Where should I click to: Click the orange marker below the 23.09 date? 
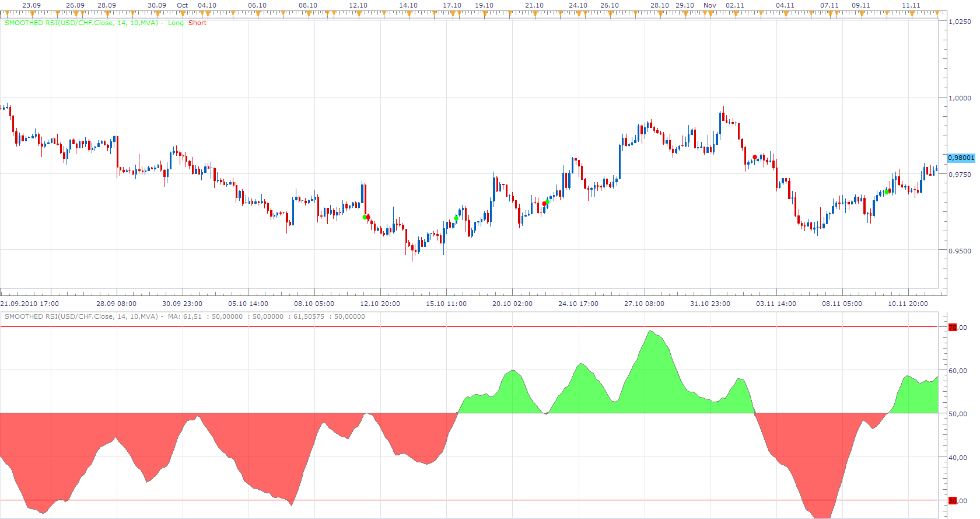click(32, 13)
